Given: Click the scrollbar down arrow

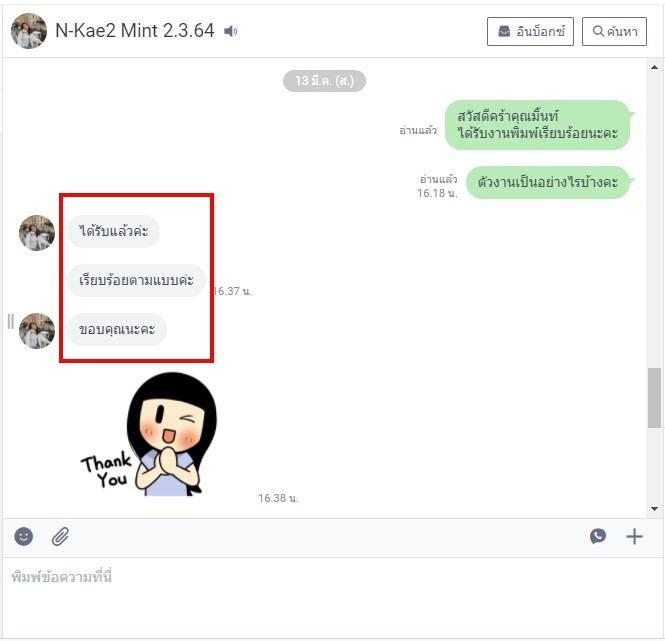Looking at the screenshot, I should tap(654, 508).
